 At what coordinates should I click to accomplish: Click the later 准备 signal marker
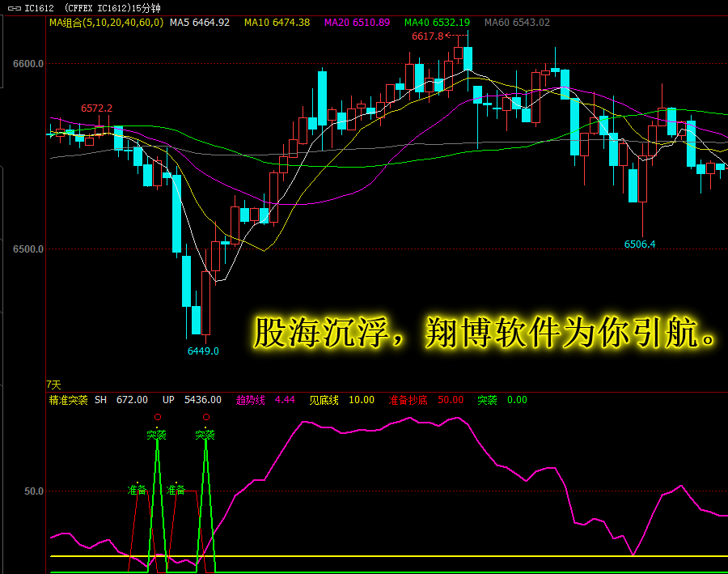point(176,490)
